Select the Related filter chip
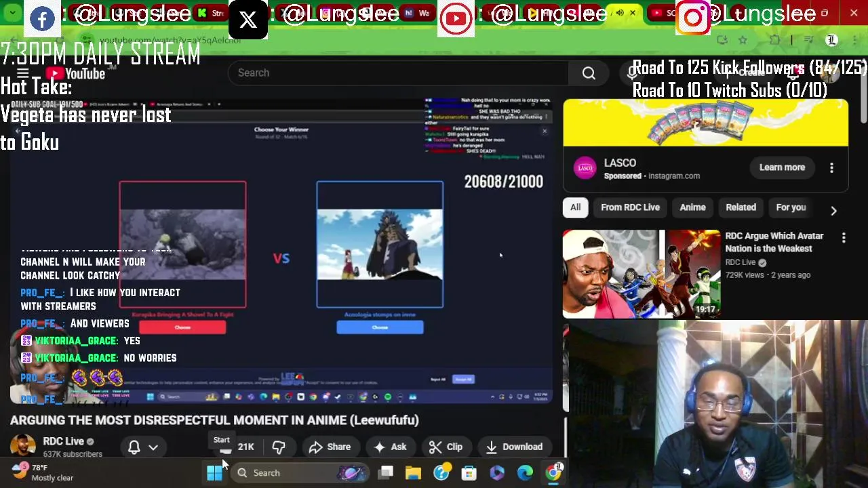 coord(741,207)
